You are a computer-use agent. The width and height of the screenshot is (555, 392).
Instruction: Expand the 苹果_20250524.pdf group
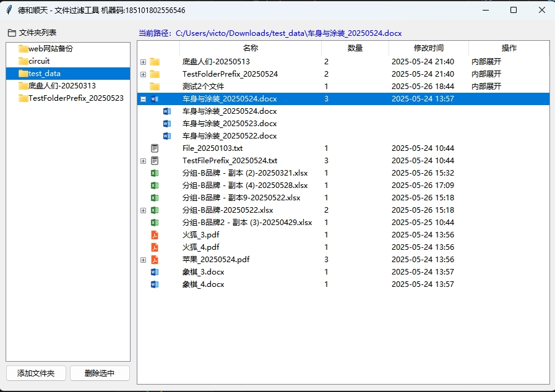[144, 260]
